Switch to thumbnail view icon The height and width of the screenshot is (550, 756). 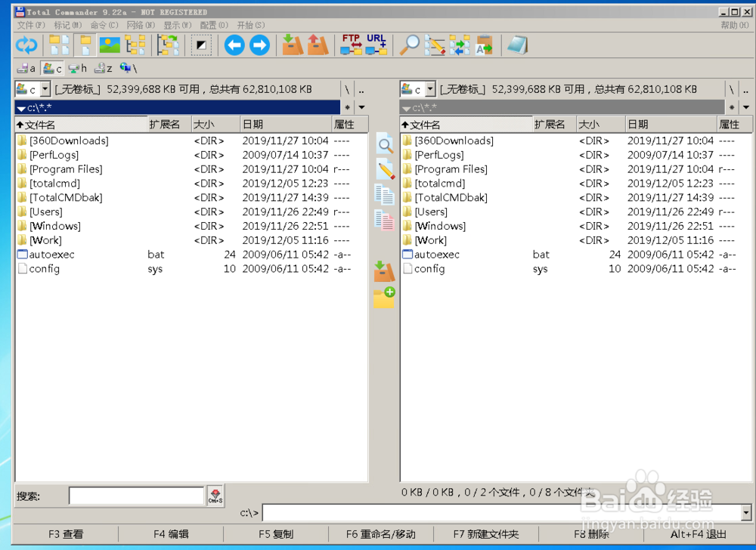tap(110, 45)
